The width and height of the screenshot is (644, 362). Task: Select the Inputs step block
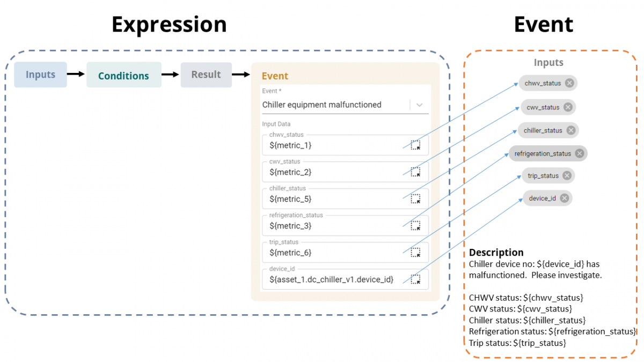click(x=40, y=75)
